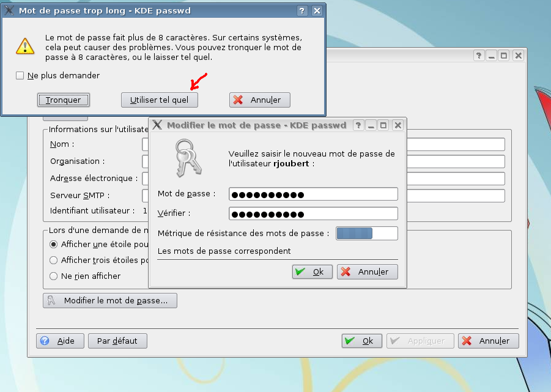The height and width of the screenshot is (392, 551).
Task: Choose Utiliser tel quel
Action: [x=159, y=100]
